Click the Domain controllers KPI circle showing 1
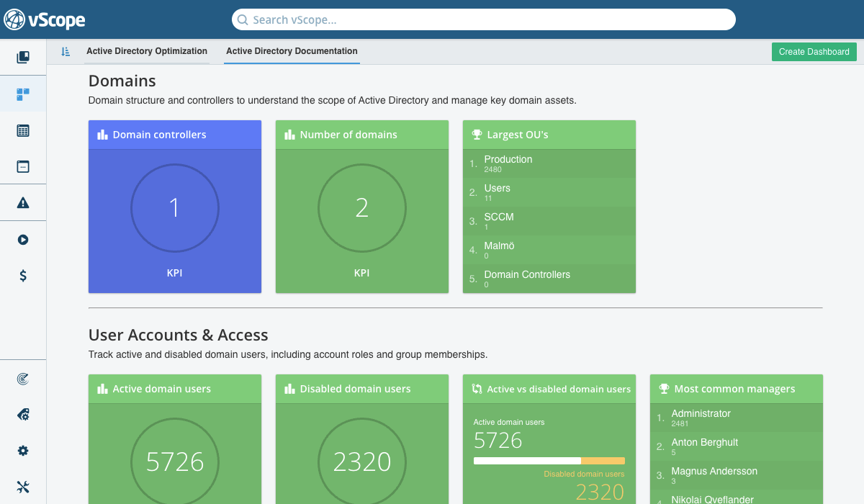The image size is (864, 504). coord(175,208)
